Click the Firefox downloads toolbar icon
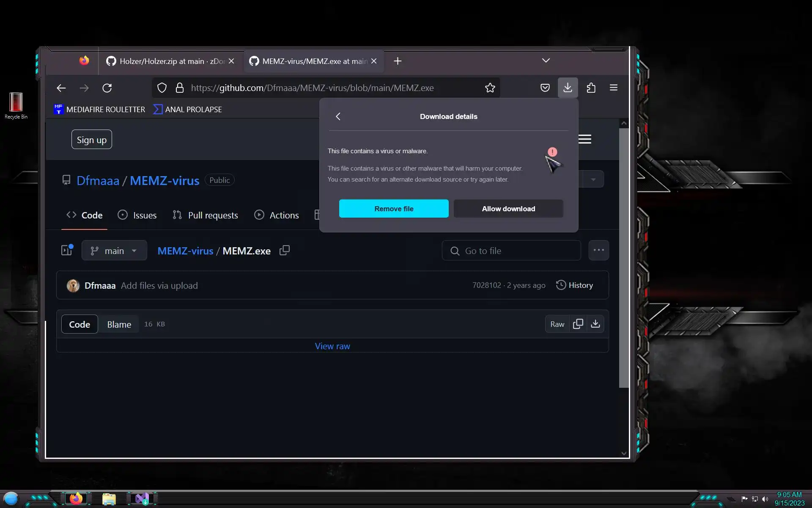 pyautogui.click(x=568, y=88)
